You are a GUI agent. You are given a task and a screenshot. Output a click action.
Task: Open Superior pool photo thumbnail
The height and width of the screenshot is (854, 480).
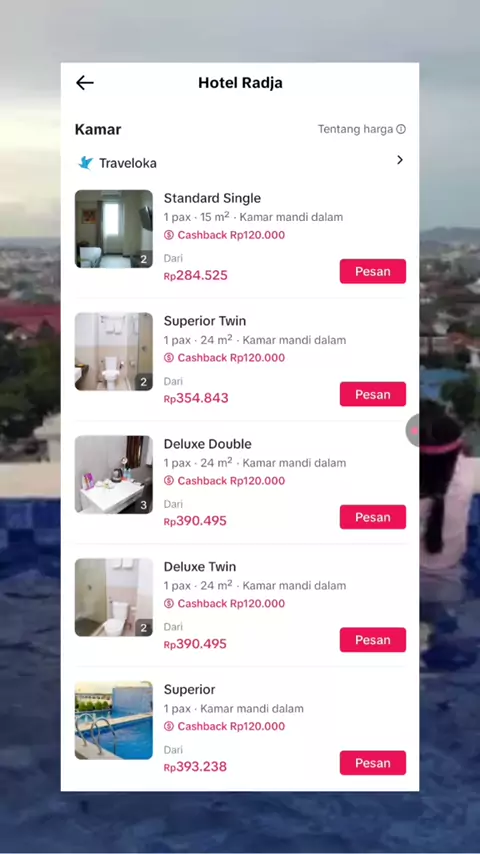pyautogui.click(x=114, y=720)
